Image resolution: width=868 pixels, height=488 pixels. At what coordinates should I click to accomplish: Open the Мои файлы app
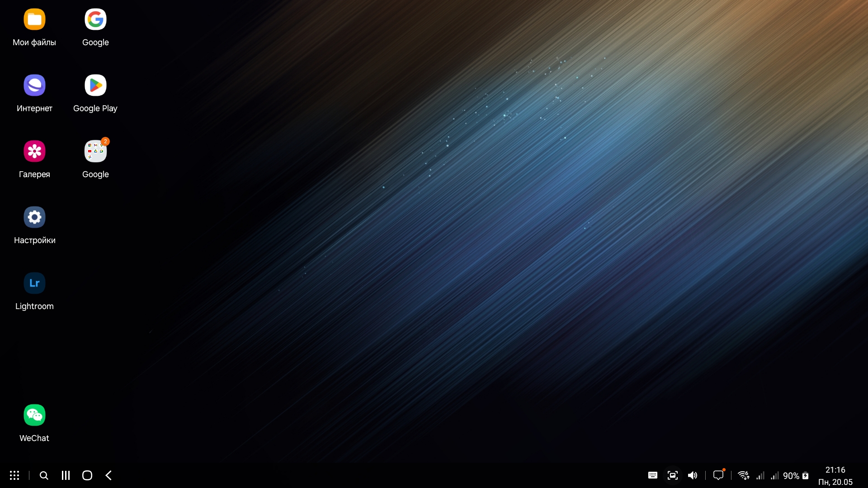pos(34,19)
